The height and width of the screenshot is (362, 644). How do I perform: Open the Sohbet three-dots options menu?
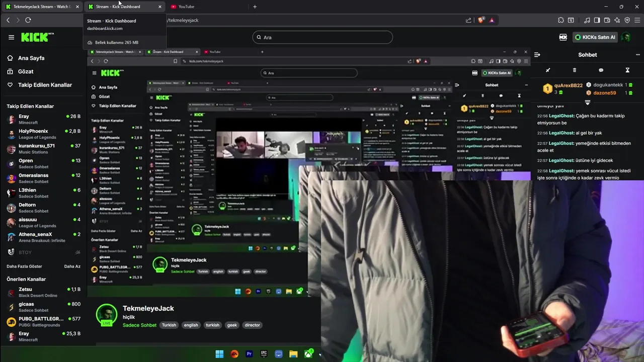coord(638,55)
